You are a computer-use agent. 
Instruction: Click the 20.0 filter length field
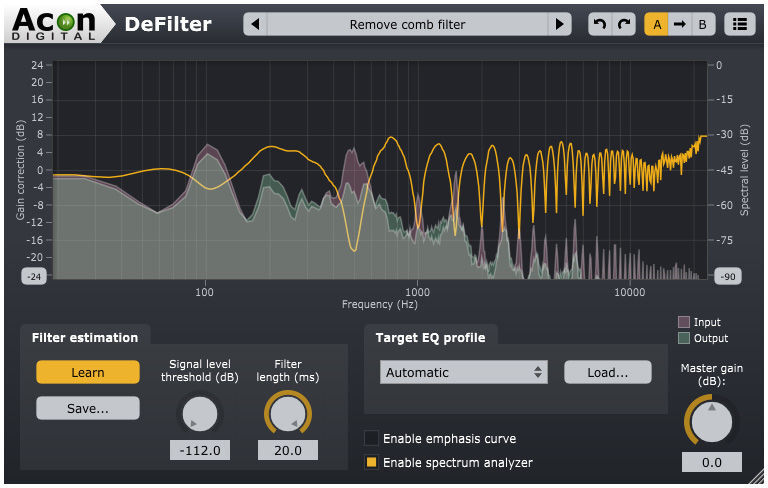tap(288, 450)
